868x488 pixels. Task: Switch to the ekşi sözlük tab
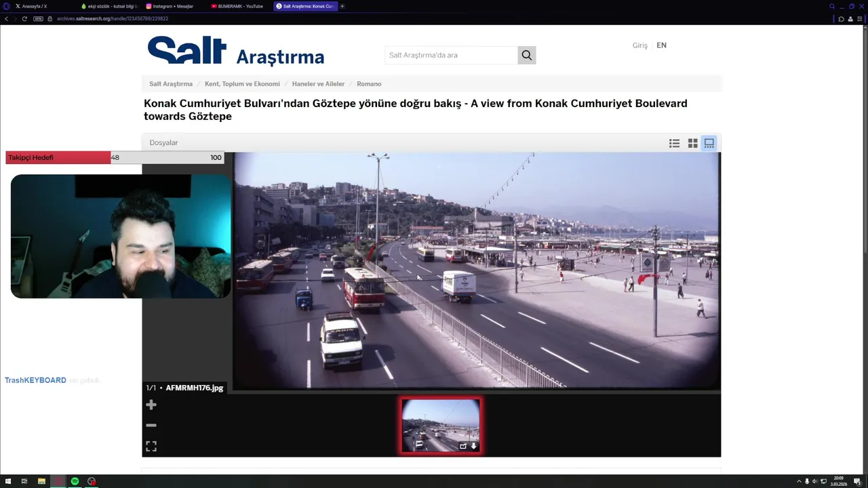pyautogui.click(x=108, y=6)
